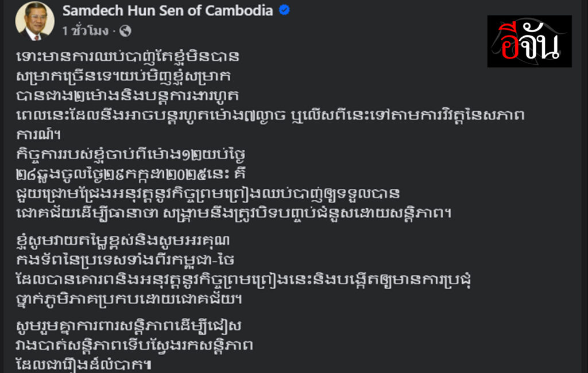Click the line containing កម្ពុជា-ថៃ
The image size is (588, 373).
pyautogui.click(x=125, y=260)
